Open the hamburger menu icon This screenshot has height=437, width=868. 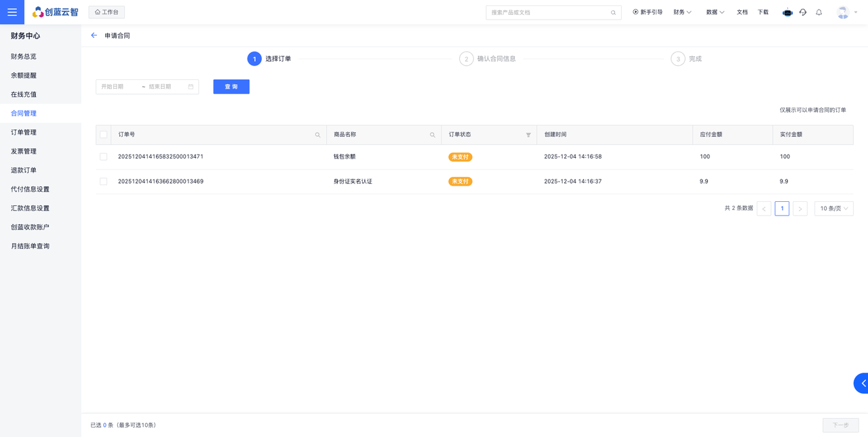tap(12, 12)
